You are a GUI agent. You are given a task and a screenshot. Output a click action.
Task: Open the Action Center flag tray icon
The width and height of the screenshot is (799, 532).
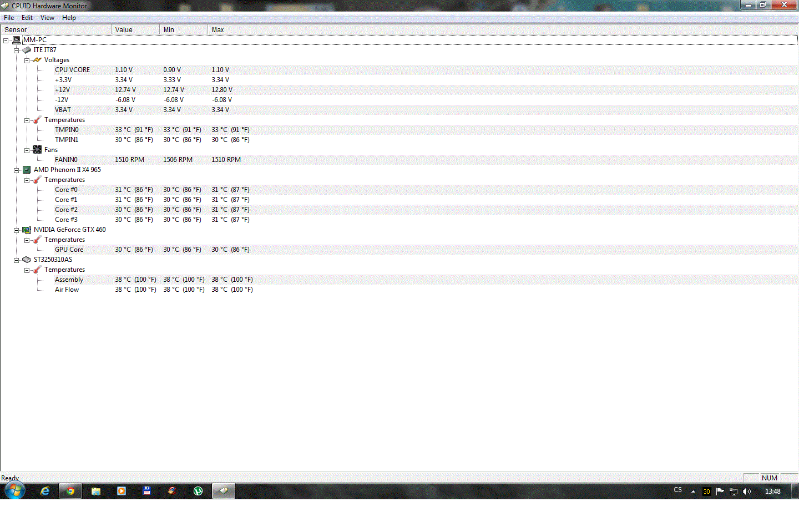[720, 492]
